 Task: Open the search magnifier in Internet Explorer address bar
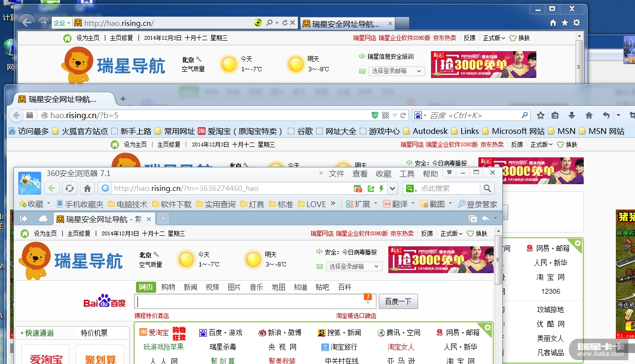pyautogui.click(x=269, y=22)
